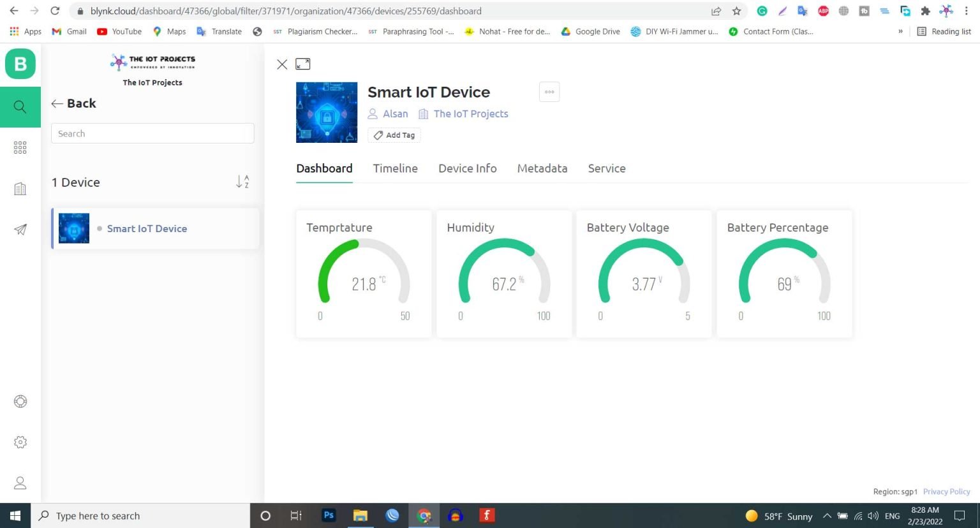980x528 pixels.
Task: Select Smart IoT Device in device list
Action: (147, 228)
